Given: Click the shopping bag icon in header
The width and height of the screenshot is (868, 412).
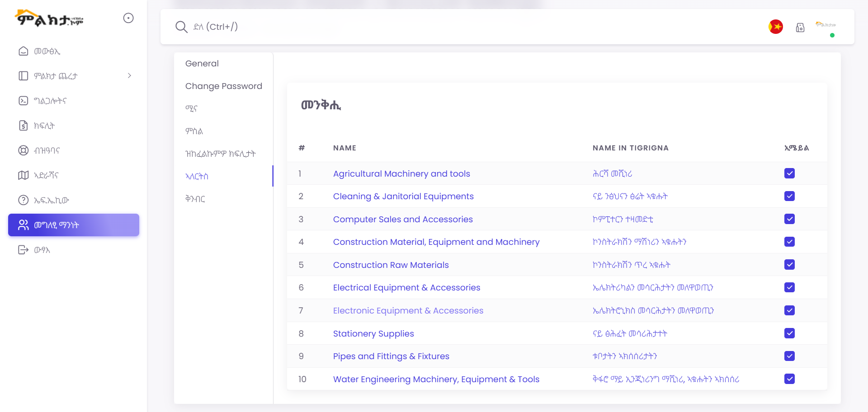Looking at the screenshot, I should point(800,28).
